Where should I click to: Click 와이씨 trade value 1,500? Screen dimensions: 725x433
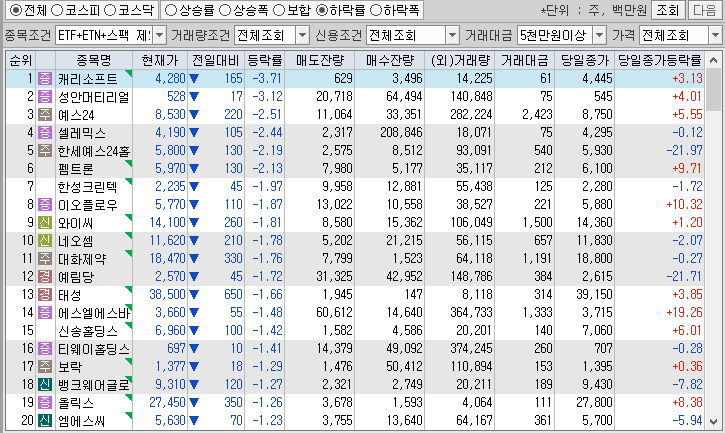point(538,223)
